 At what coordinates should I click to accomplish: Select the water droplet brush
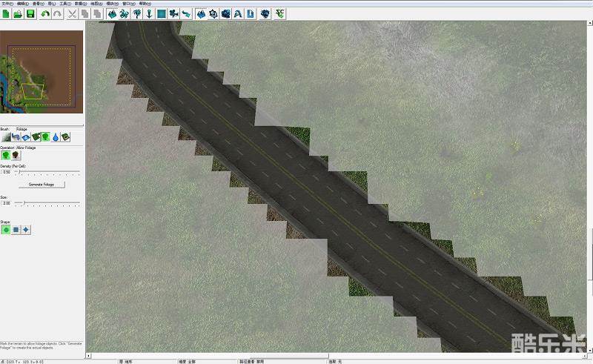click(x=56, y=137)
